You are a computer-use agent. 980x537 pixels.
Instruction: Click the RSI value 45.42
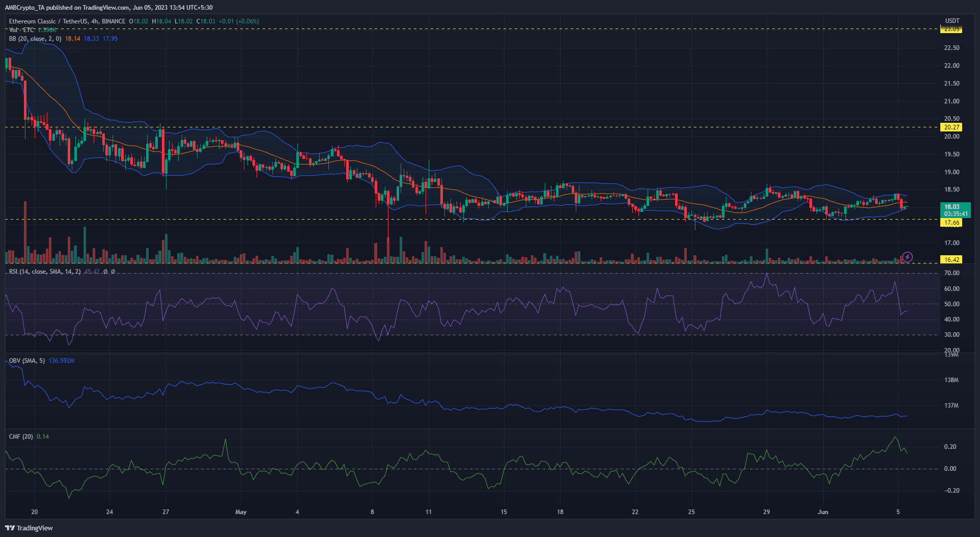point(92,272)
